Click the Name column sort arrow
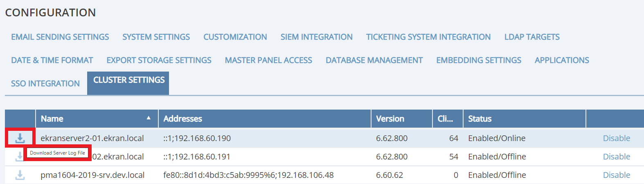 coord(149,118)
